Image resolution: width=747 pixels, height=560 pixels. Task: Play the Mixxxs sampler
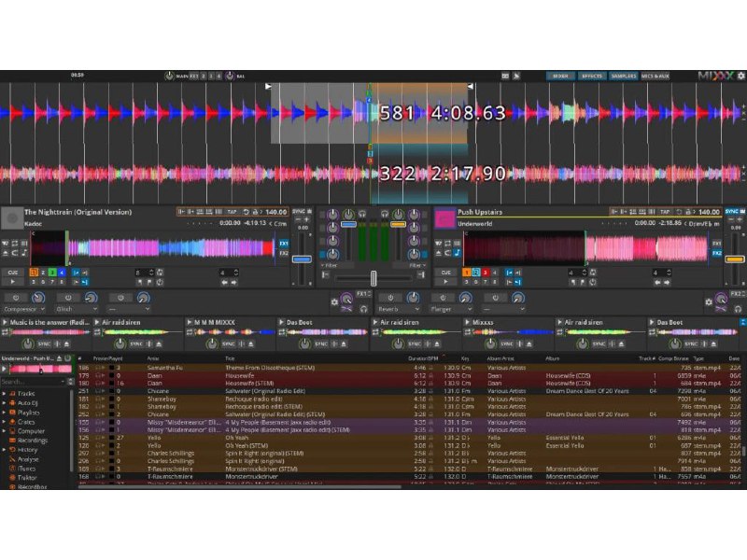[467, 322]
